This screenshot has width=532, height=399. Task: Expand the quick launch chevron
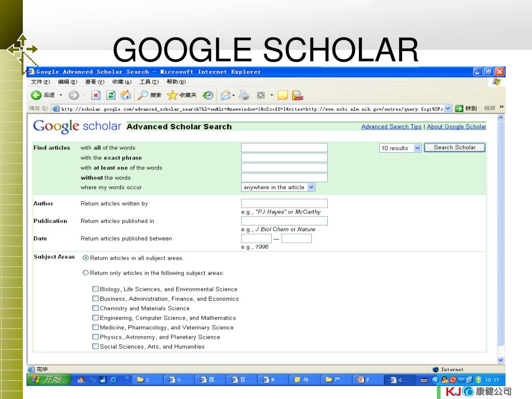click(x=127, y=378)
